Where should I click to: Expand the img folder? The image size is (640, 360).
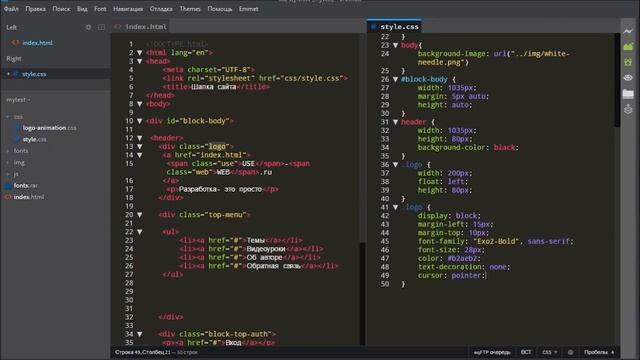pos(8,162)
